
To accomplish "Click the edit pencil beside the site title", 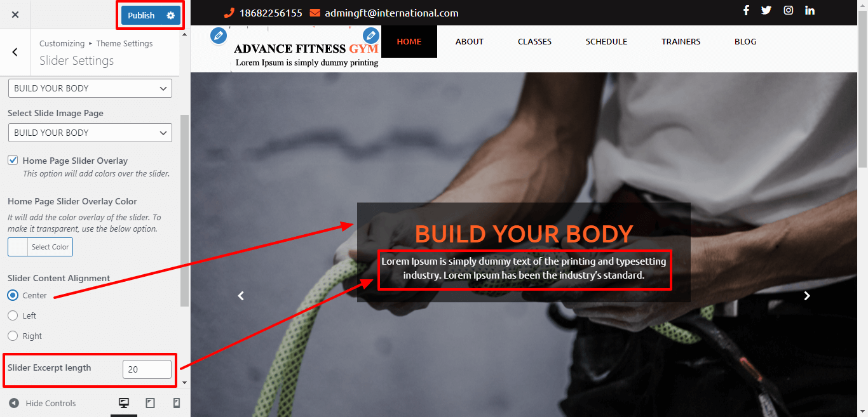I will 219,36.
